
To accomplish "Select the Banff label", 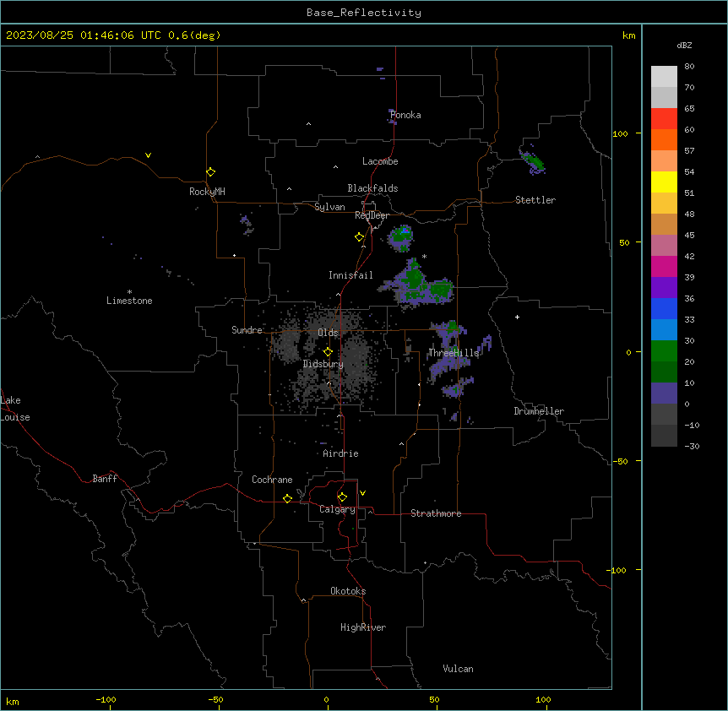I will 105,479.
